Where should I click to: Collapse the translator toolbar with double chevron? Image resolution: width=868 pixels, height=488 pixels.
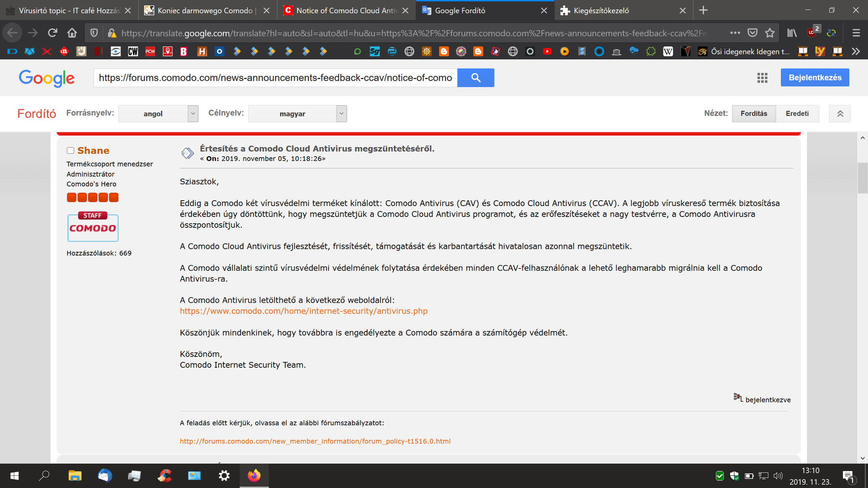pos(840,114)
